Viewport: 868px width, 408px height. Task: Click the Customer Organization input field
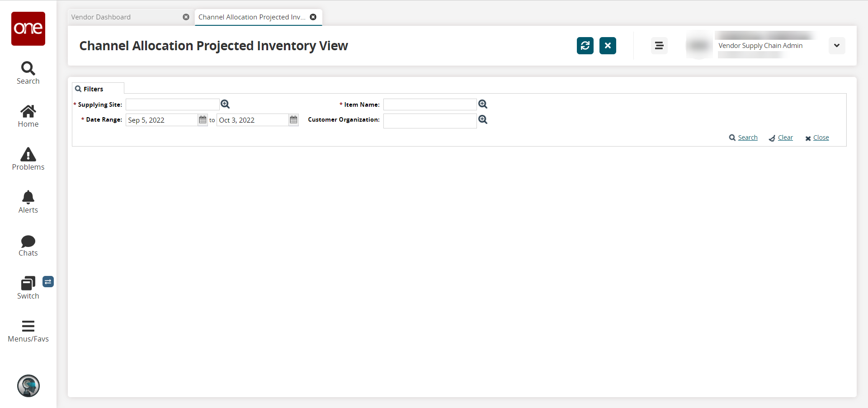tap(429, 121)
